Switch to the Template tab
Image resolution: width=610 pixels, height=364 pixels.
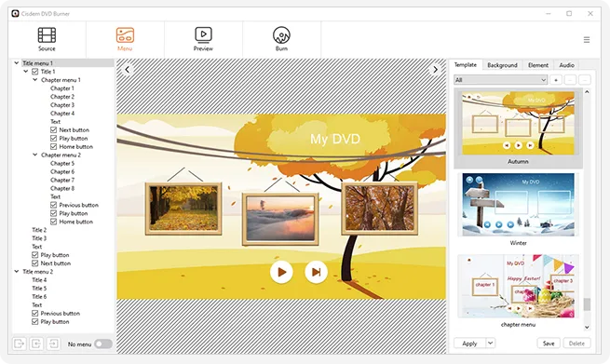[x=466, y=65]
